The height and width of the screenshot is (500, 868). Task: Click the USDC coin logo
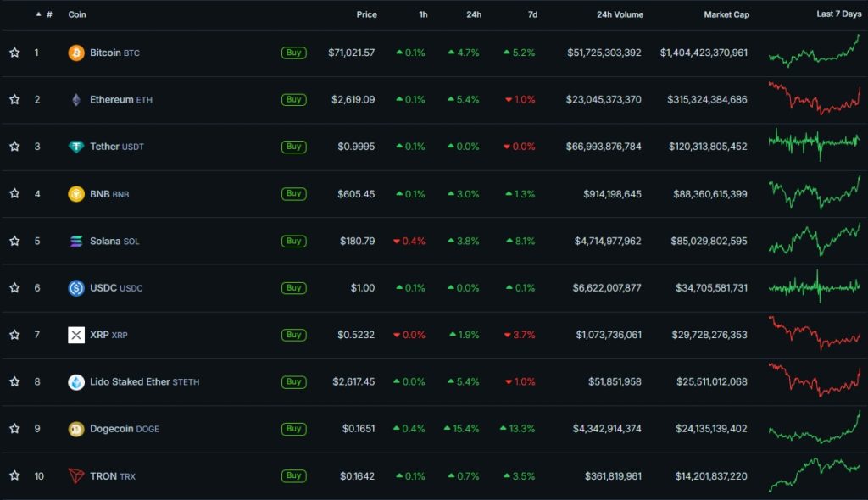click(77, 287)
